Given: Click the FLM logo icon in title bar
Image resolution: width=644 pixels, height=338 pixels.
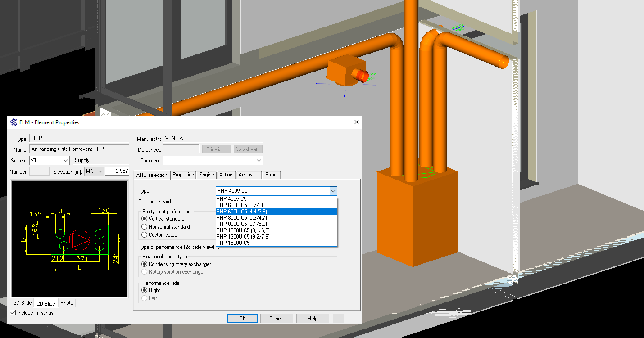Looking at the screenshot, I should [14, 122].
